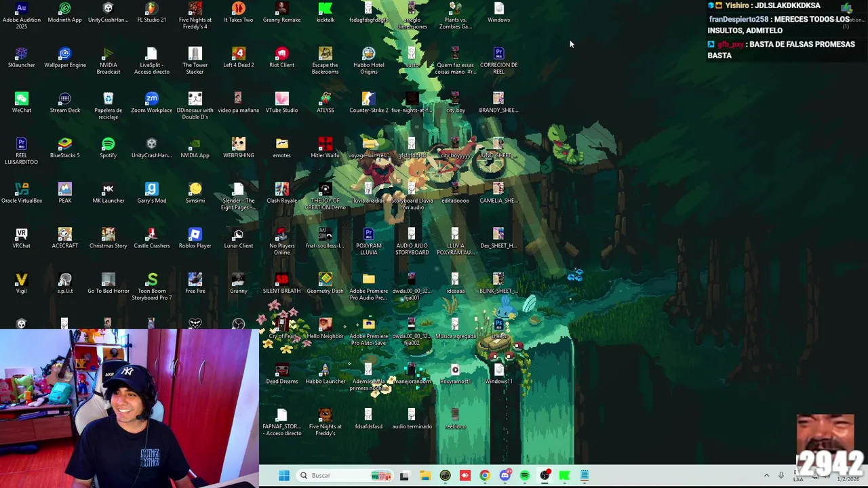Launch the Roblox Player shortcut
Screen dimensions: 868x488
click(195, 239)
